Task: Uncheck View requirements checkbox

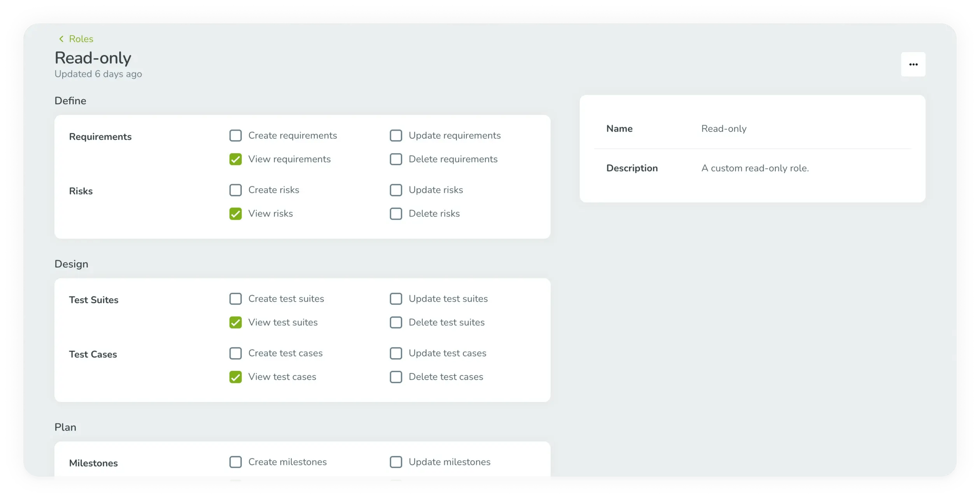Action: (235, 159)
